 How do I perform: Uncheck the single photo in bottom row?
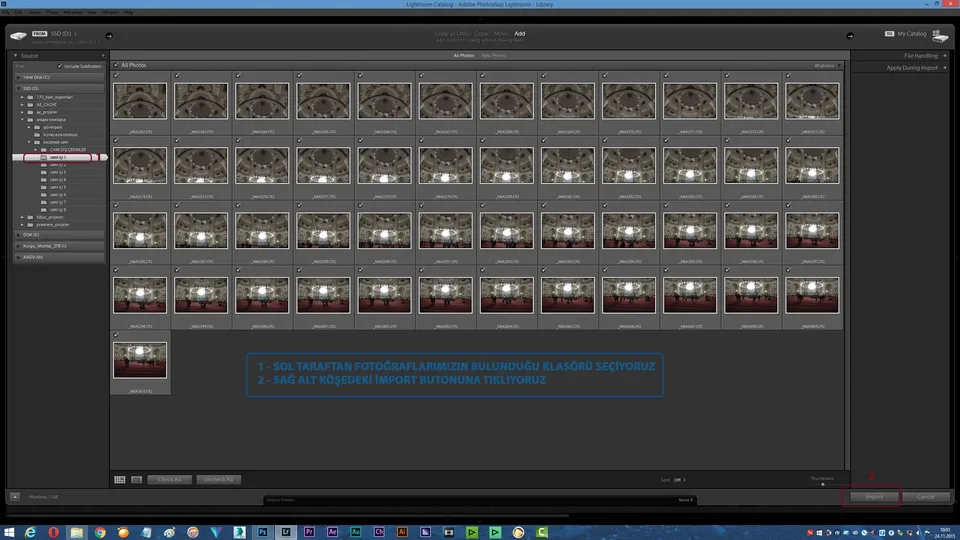(116, 335)
